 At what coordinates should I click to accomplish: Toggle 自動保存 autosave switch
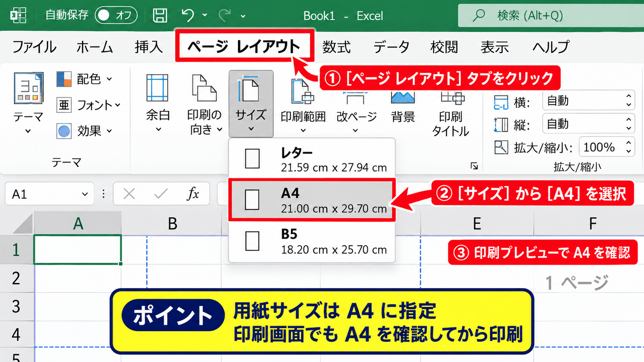coord(116,15)
